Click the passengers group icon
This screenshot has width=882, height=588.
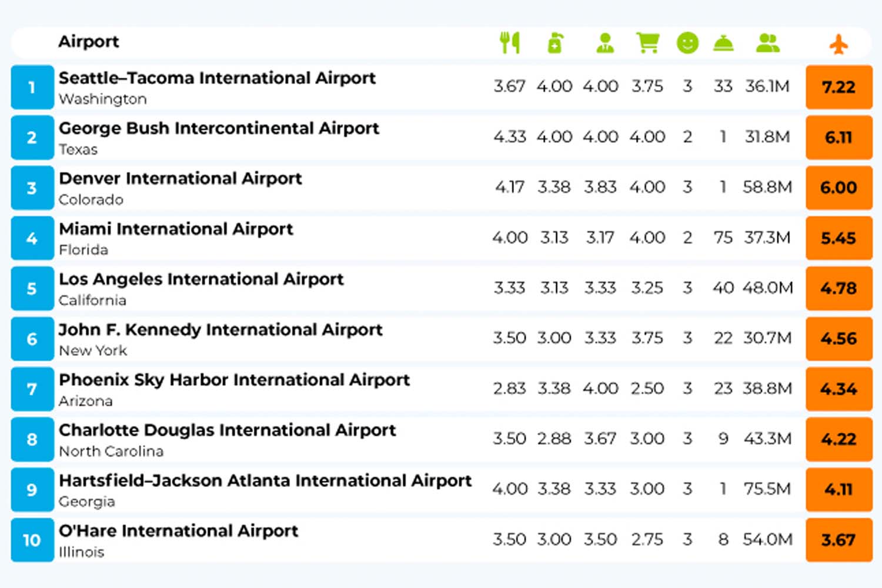(x=767, y=43)
